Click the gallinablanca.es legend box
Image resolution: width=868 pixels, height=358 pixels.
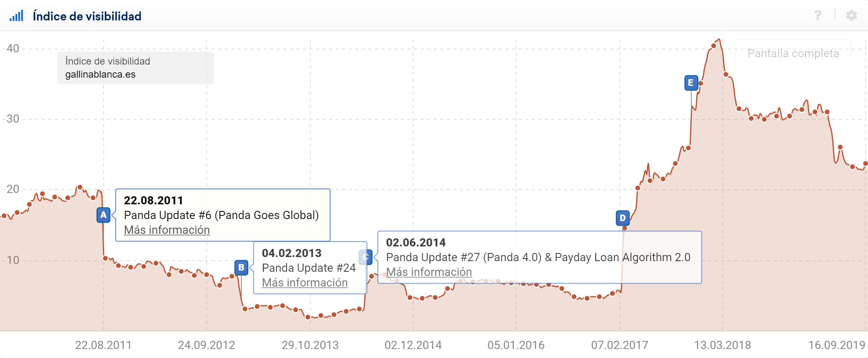click(135, 68)
